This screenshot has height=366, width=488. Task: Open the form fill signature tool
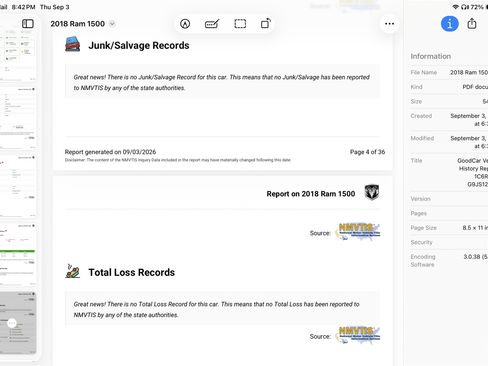pos(212,24)
